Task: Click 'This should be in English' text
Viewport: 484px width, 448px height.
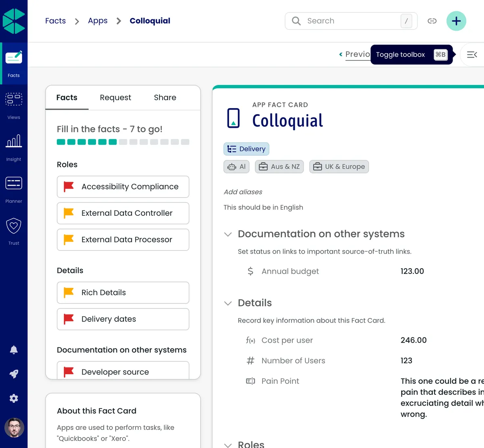Action: point(263,207)
